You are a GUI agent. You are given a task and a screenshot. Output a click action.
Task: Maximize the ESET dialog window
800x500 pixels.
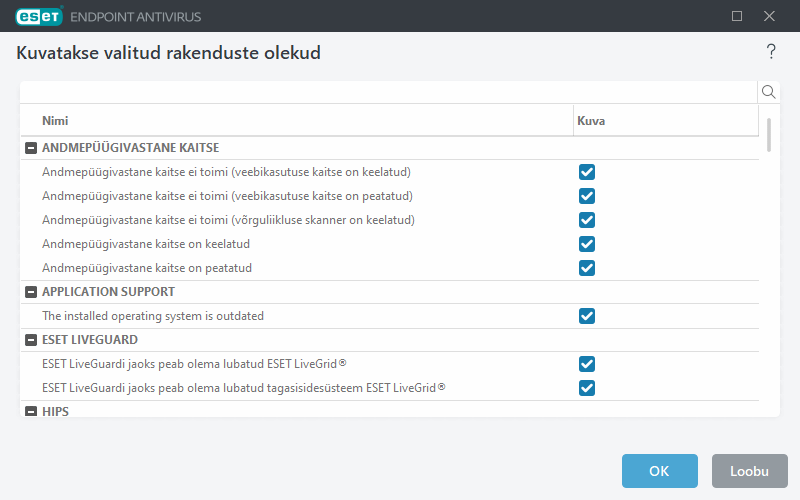[737, 16]
